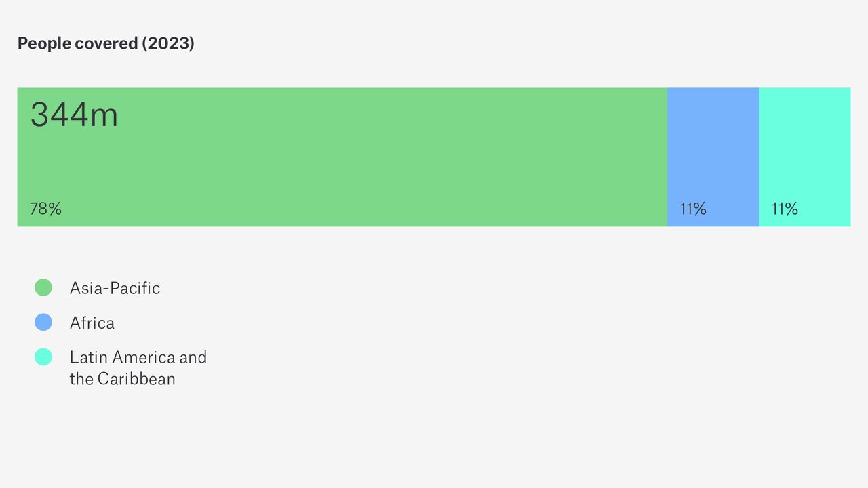This screenshot has width=868, height=488.
Task: Click the 11% label in the cyan segment
Action: 785,209
